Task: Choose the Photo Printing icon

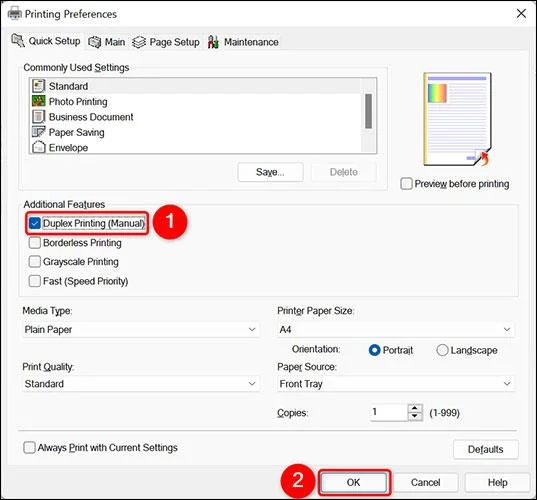Action: (x=38, y=101)
